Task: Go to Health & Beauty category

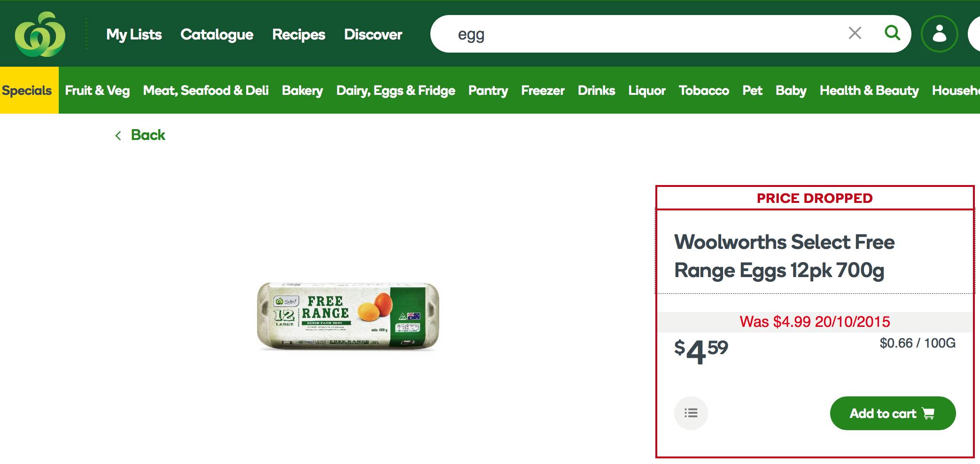Action: (869, 90)
